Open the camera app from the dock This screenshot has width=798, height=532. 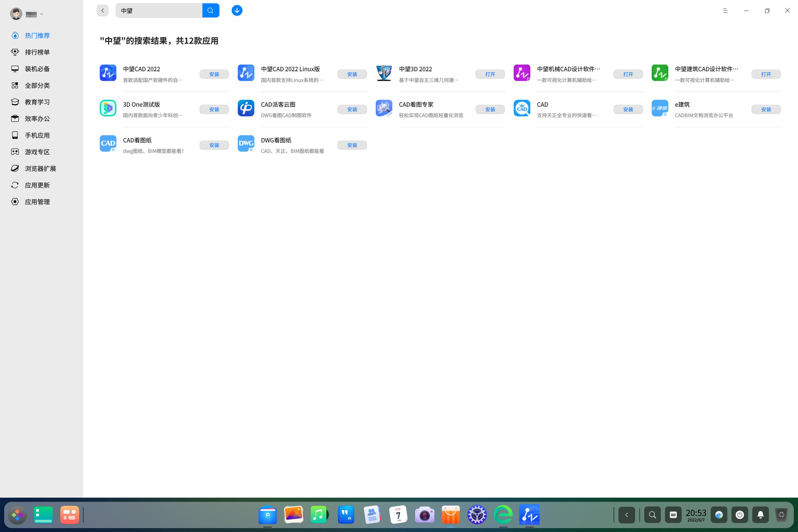coord(425,515)
